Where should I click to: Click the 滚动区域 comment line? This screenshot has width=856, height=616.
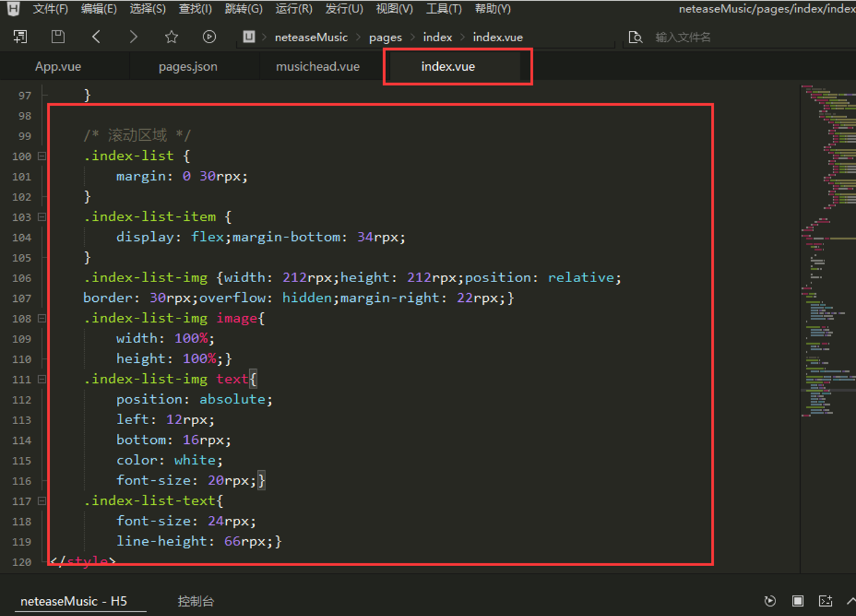[x=138, y=135]
